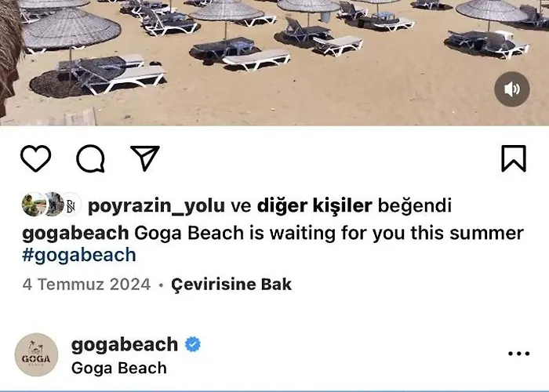Open comments via speech bubble icon
Viewport: 549px width, 392px height.
pyautogui.click(x=90, y=158)
